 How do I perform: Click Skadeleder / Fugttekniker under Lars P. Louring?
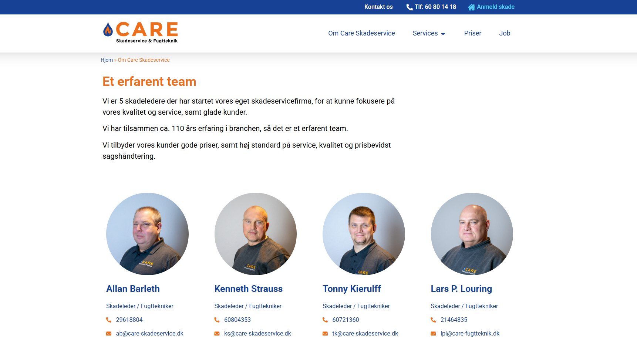(x=464, y=306)
